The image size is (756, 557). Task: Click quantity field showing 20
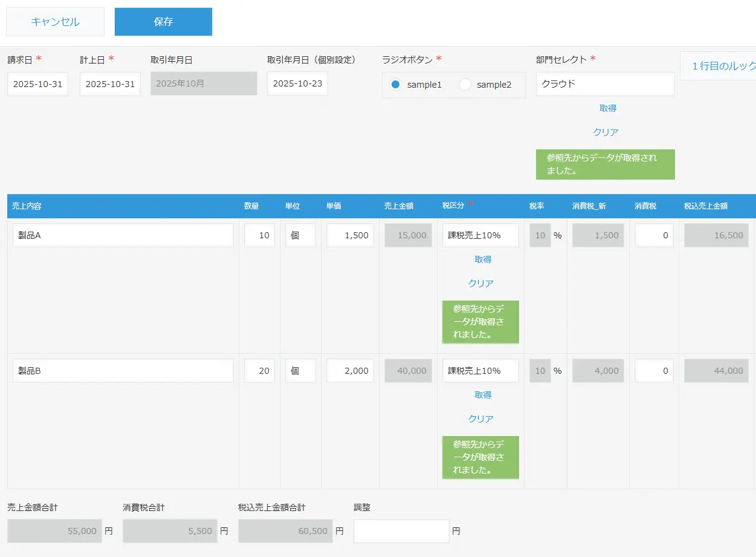(259, 371)
